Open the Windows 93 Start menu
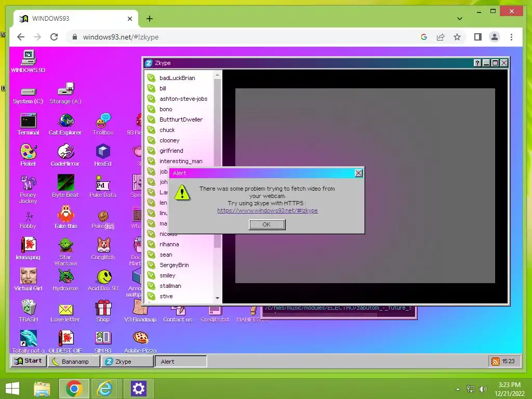Image resolution: width=532 pixels, height=399 pixels. tap(28, 361)
